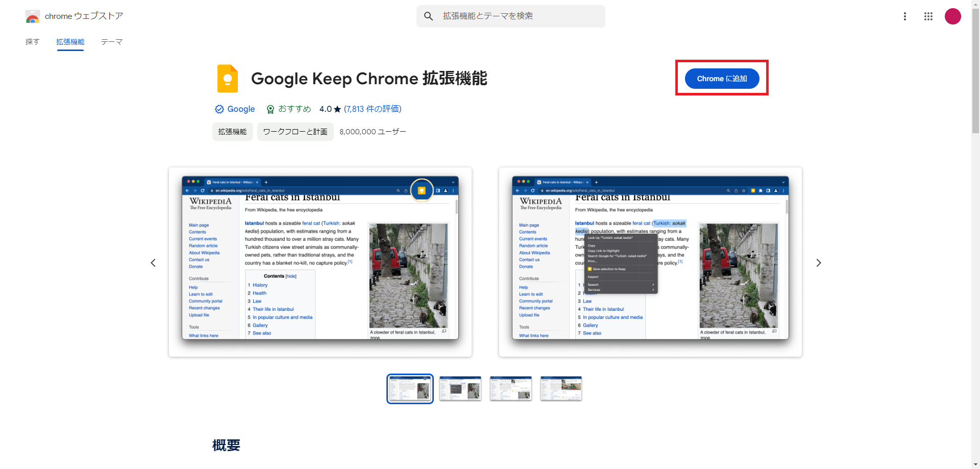The image size is (980, 469).
Task: Click the ワークフローと計画 category chip
Action: [x=296, y=132]
